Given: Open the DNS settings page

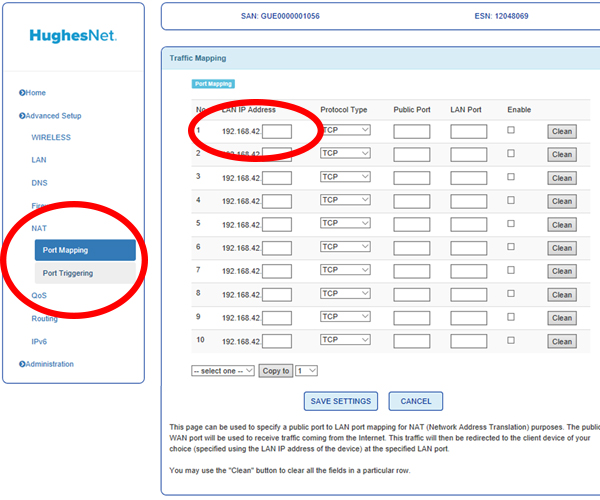Looking at the screenshot, I should 39,183.
